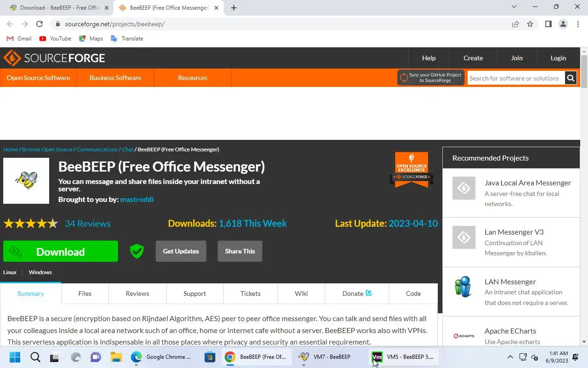Switch to the Summary tab
This screenshot has height=368, width=588.
[x=31, y=293]
